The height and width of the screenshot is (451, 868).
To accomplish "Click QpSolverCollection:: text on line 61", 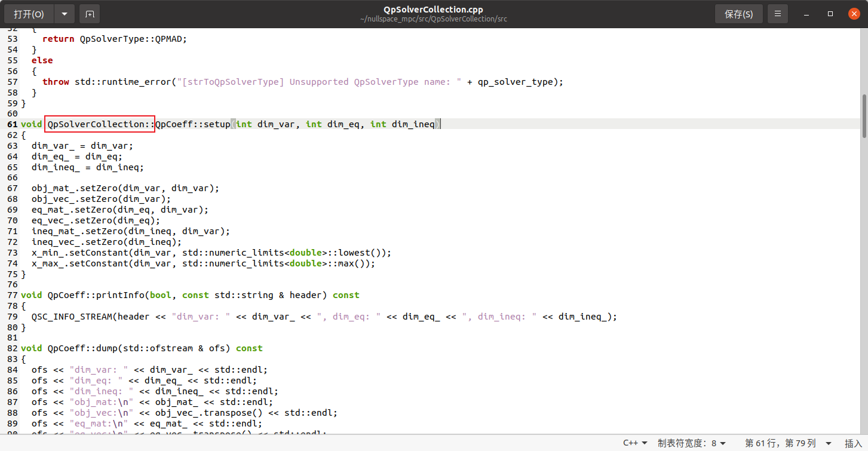I will 102,124.
